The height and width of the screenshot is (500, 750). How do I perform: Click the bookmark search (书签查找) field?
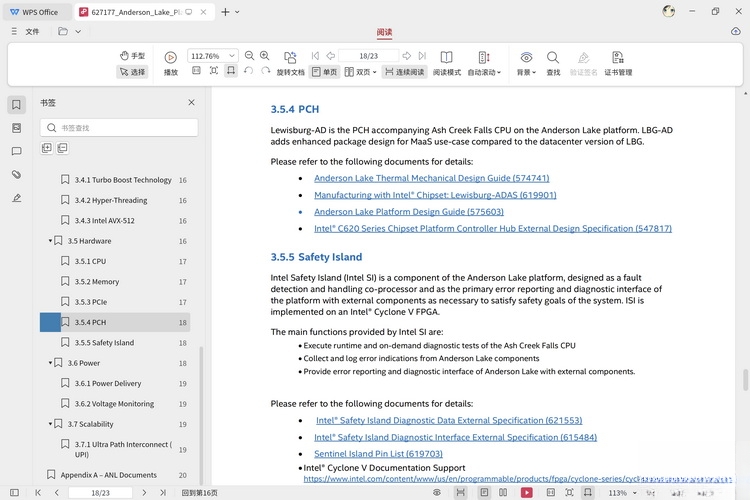[x=119, y=128]
